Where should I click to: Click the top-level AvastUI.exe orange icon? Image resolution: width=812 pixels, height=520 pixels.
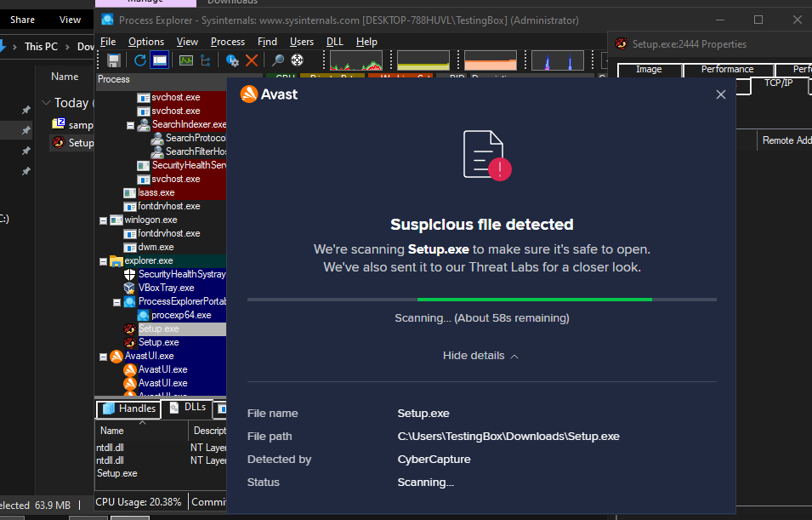coord(116,357)
